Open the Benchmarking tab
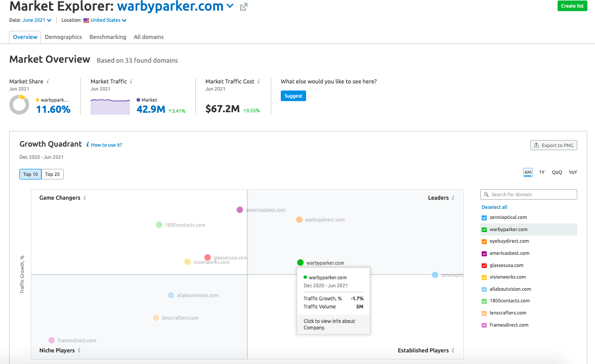The height and width of the screenshot is (364, 595). (x=108, y=37)
